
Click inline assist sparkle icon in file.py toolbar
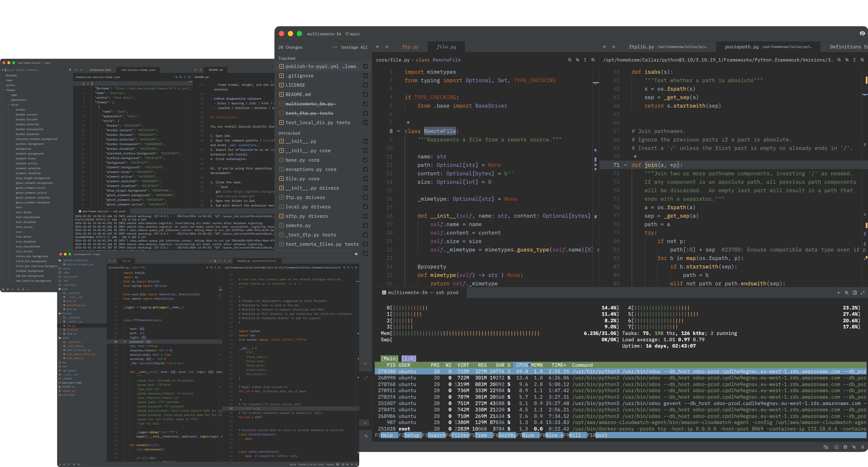coord(577,60)
